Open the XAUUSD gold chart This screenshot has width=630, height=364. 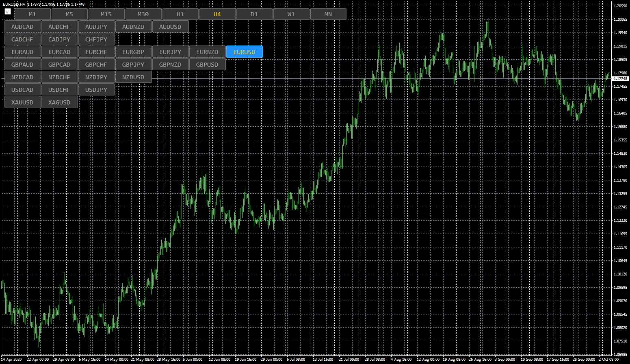[23, 102]
